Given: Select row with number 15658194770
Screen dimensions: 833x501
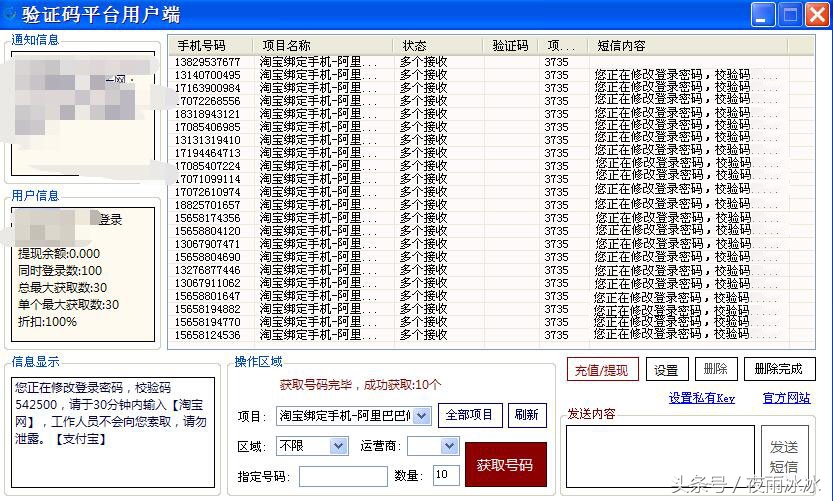Looking at the screenshot, I should point(491,322).
